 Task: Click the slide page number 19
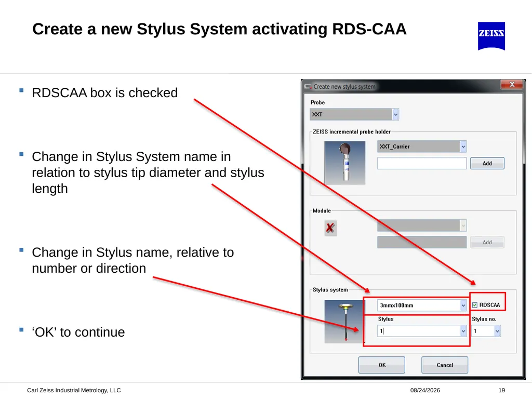502,390
